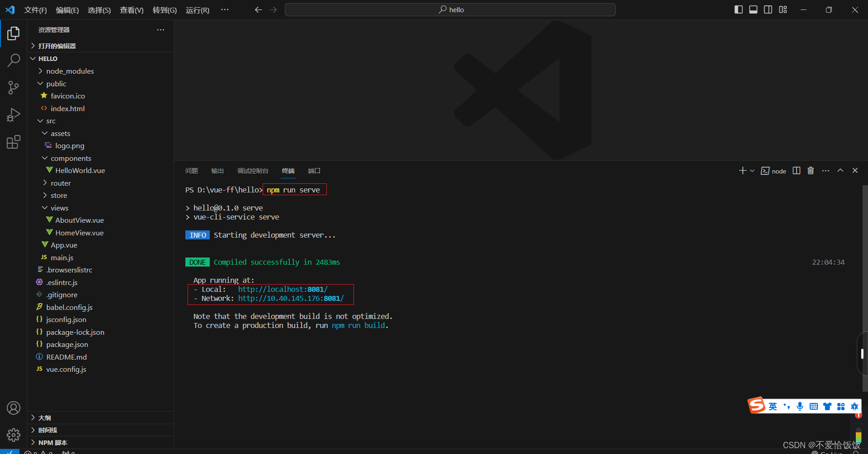This screenshot has width=868, height=454.
Task: Expand the node_modules folder
Action: [x=100, y=71]
